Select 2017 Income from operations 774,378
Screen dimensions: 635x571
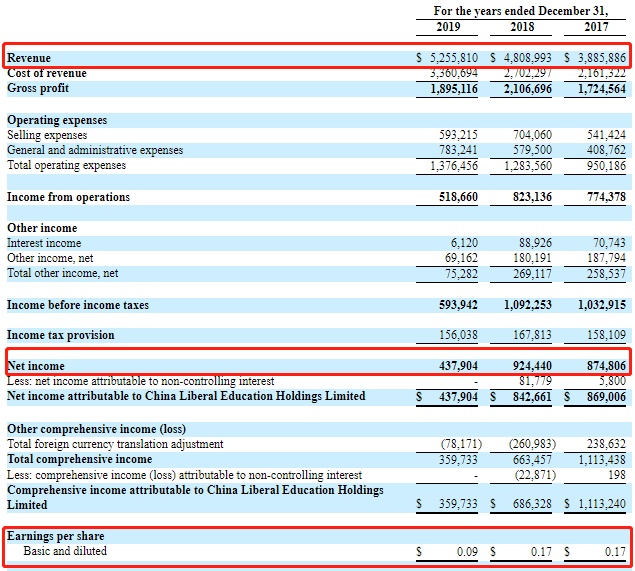pos(606,197)
